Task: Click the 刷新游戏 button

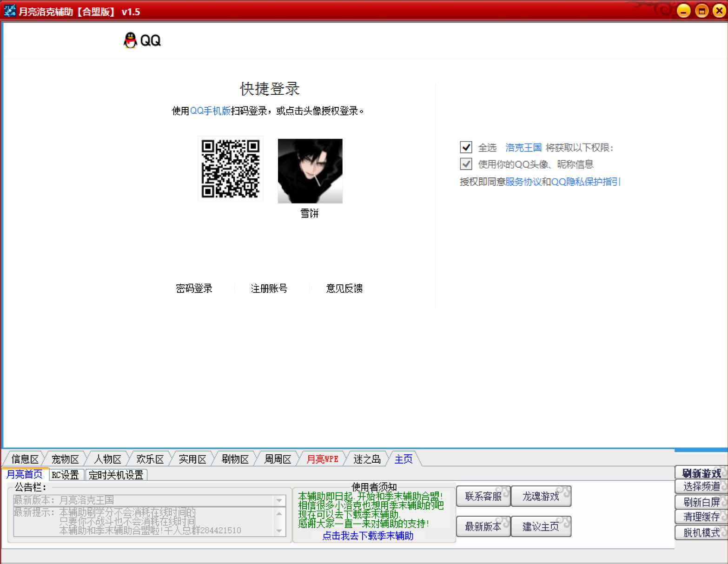Action: coord(700,473)
